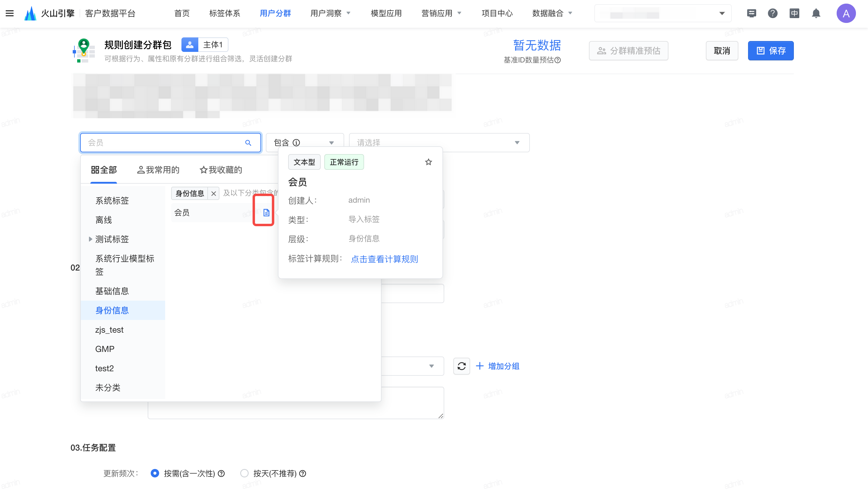Open the 项目中心 menu
The width and height of the screenshot is (868, 494).
pyautogui.click(x=497, y=13)
